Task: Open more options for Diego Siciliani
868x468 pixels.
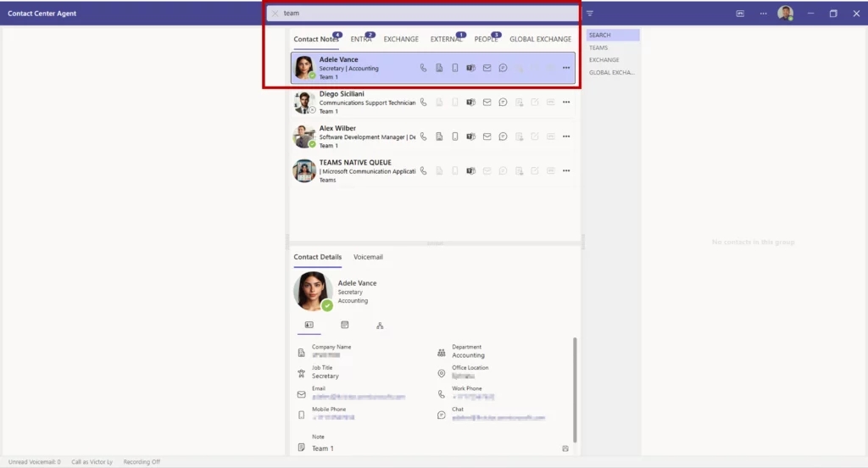Action: (566, 103)
